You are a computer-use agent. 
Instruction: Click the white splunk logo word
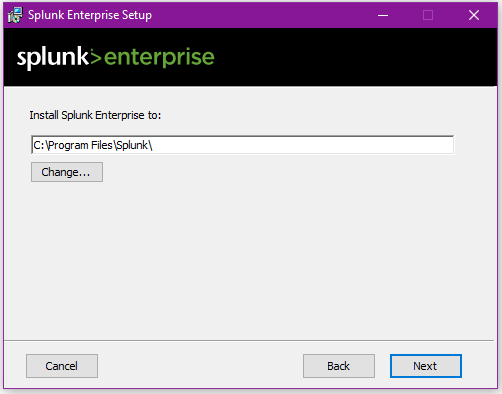(x=53, y=58)
